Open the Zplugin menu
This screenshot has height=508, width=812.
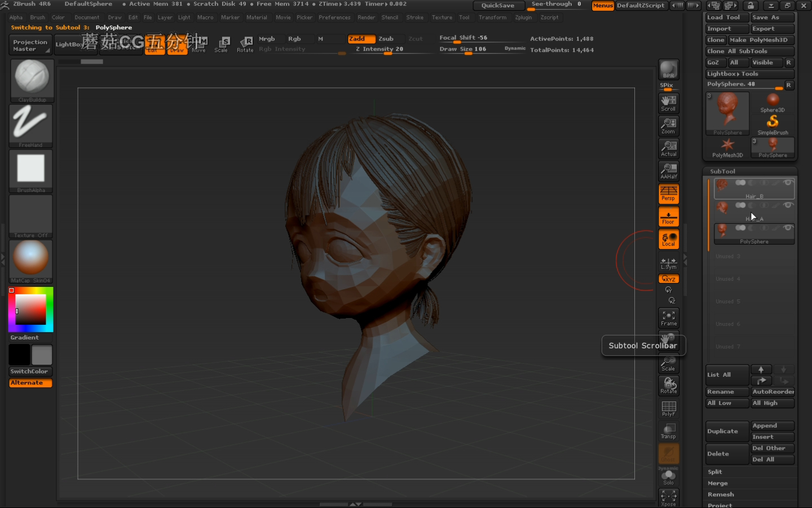coord(523,17)
